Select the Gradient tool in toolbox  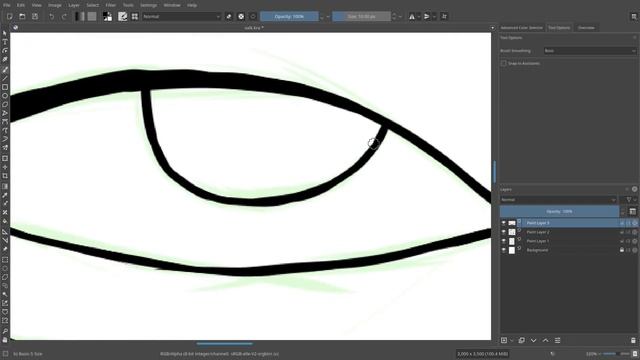pos(5,187)
